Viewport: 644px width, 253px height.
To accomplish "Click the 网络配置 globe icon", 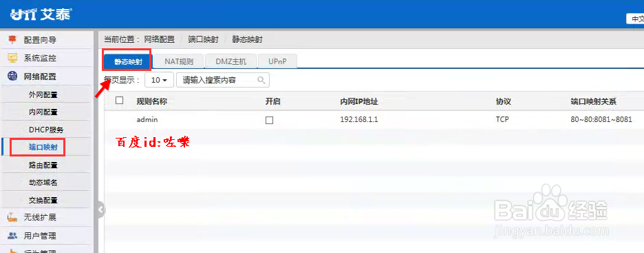I will 13,76.
